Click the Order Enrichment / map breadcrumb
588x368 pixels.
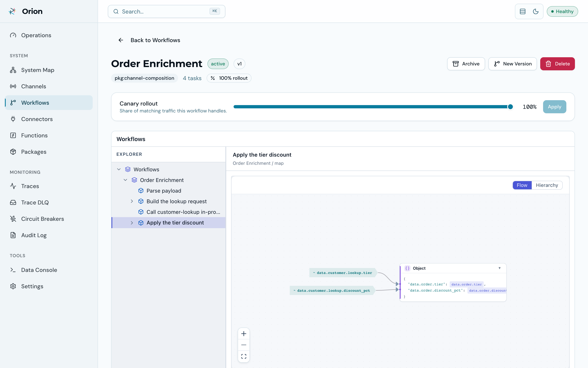[x=258, y=163]
